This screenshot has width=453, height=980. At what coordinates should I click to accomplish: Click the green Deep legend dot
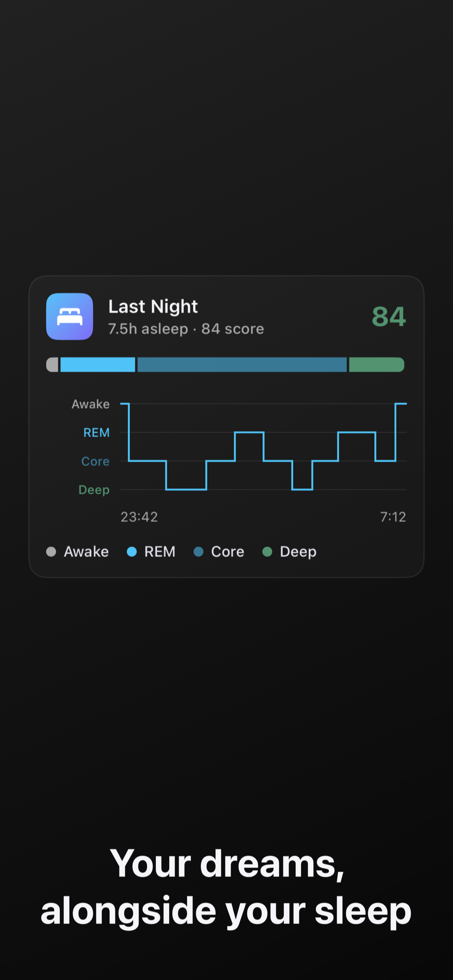(x=267, y=552)
